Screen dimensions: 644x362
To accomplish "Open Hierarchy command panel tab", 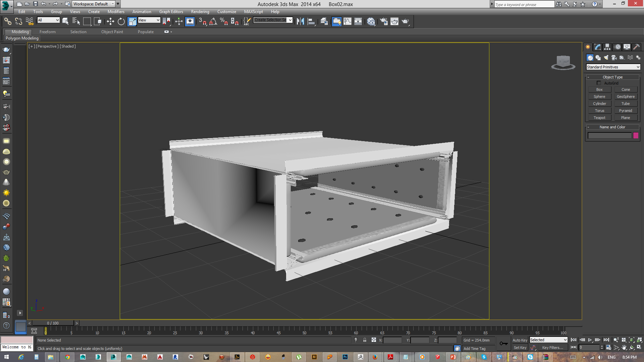I will point(607,47).
